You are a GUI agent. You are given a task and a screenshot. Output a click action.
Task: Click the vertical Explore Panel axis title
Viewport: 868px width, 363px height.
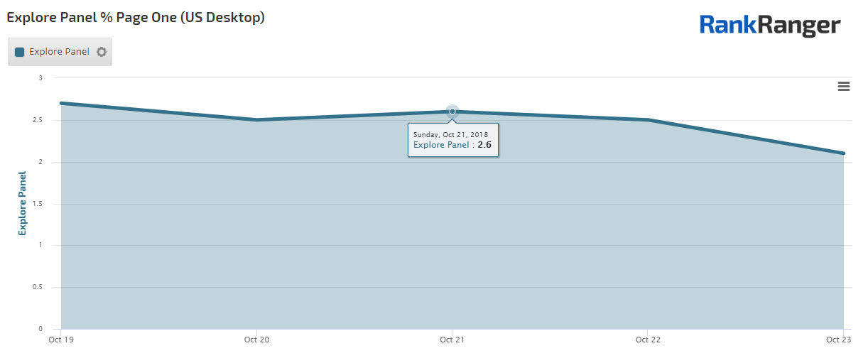coord(23,203)
